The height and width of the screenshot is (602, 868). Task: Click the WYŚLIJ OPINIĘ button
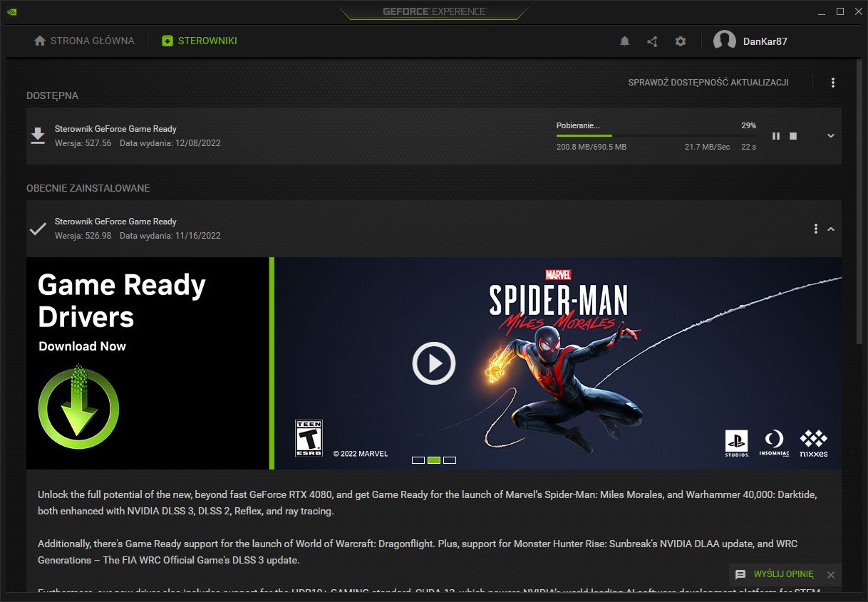click(x=784, y=574)
